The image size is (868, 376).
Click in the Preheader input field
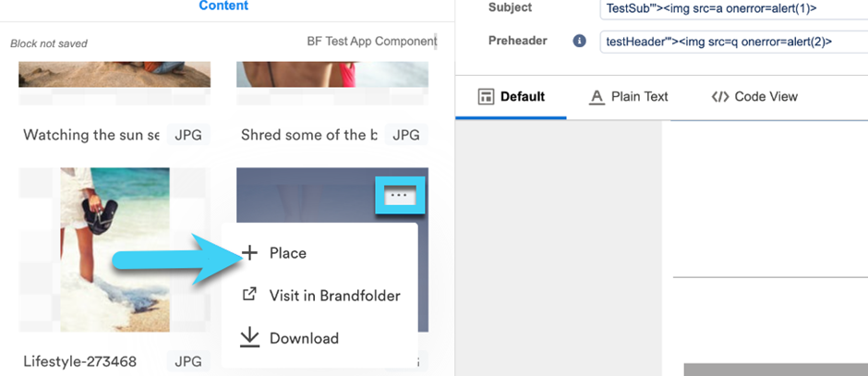tap(734, 42)
